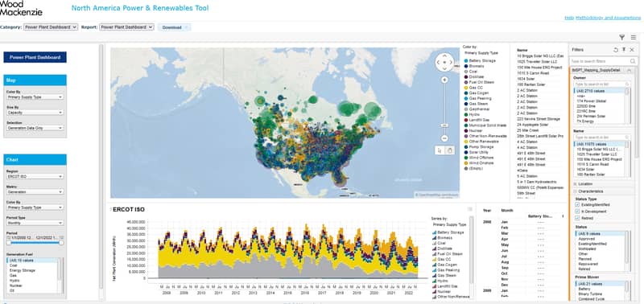Toggle the Existing/Identified status checkbox
This screenshot has width=644, height=304.
click(x=577, y=204)
